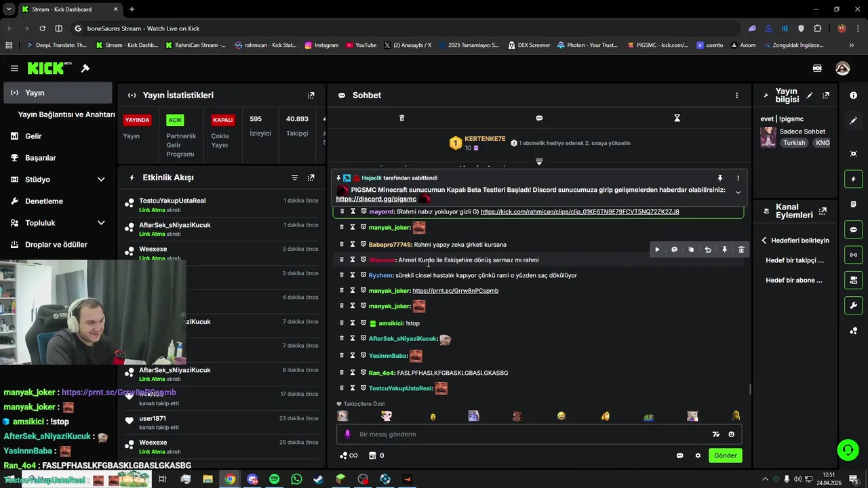Viewport: 868px width, 488px height.
Task: Open the Etkinlik Akışı filter menu
Action: (294, 178)
